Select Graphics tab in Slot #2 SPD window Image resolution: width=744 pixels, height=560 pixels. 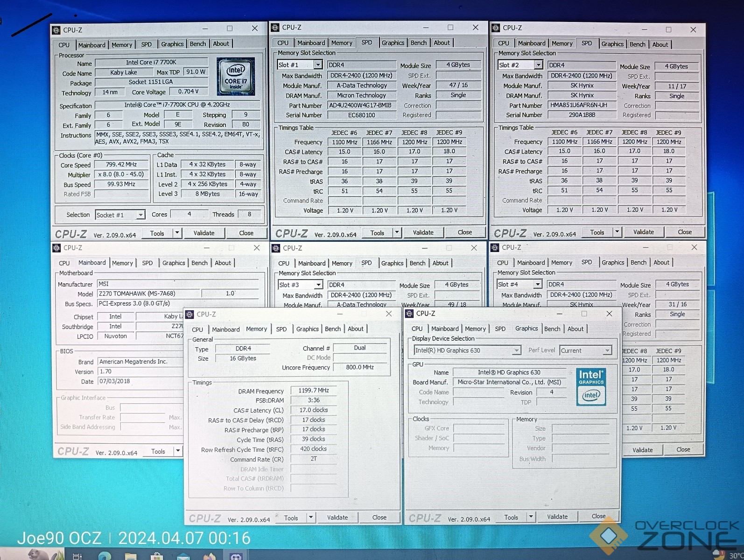pyautogui.click(x=612, y=44)
